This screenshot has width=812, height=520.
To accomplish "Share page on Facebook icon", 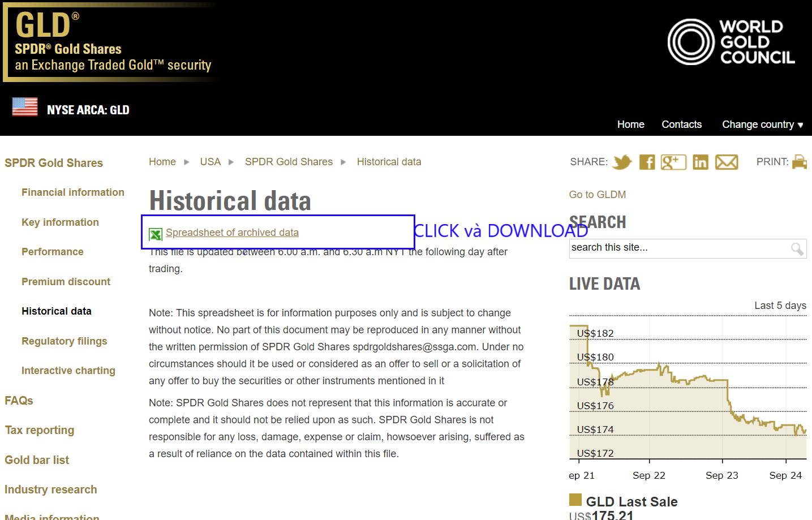I will pos(647,162).
